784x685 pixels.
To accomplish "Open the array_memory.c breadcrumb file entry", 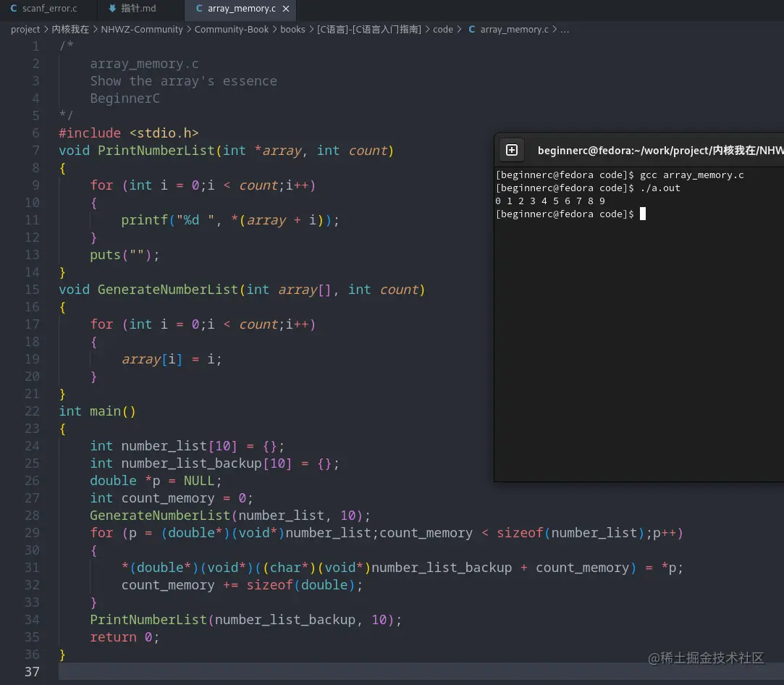I will point(515,30).
